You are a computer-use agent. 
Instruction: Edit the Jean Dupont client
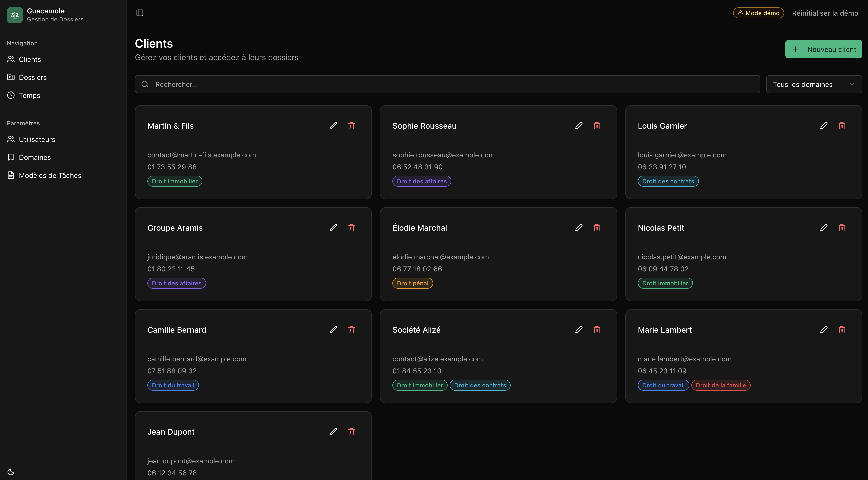tap(333, 432)
